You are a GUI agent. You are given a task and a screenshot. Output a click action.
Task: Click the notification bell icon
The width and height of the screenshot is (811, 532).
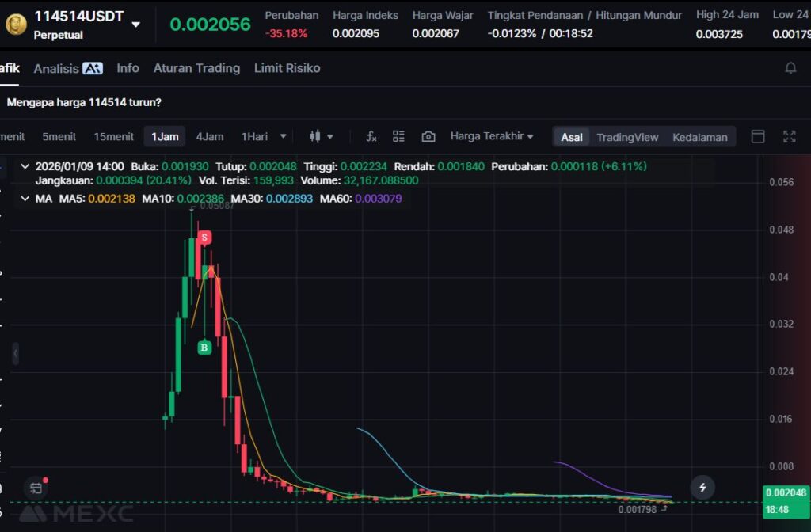pyautogui.click(x=790, y=68)
